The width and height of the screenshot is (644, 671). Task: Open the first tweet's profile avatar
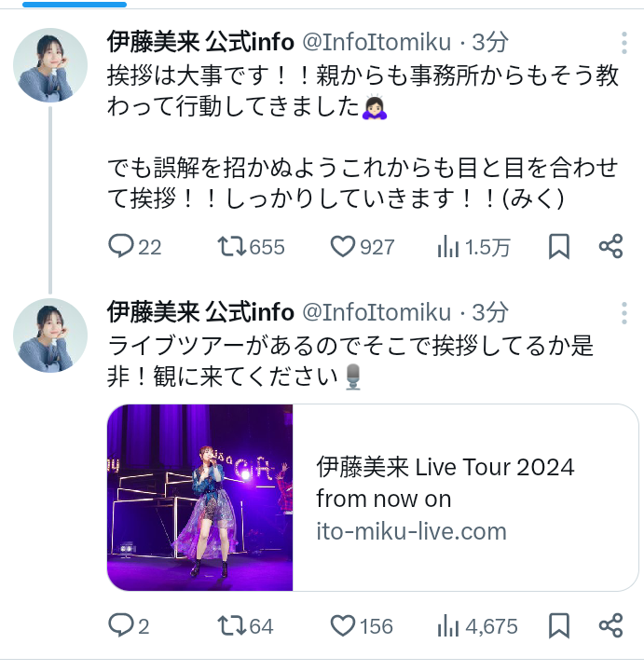point(50,64)
